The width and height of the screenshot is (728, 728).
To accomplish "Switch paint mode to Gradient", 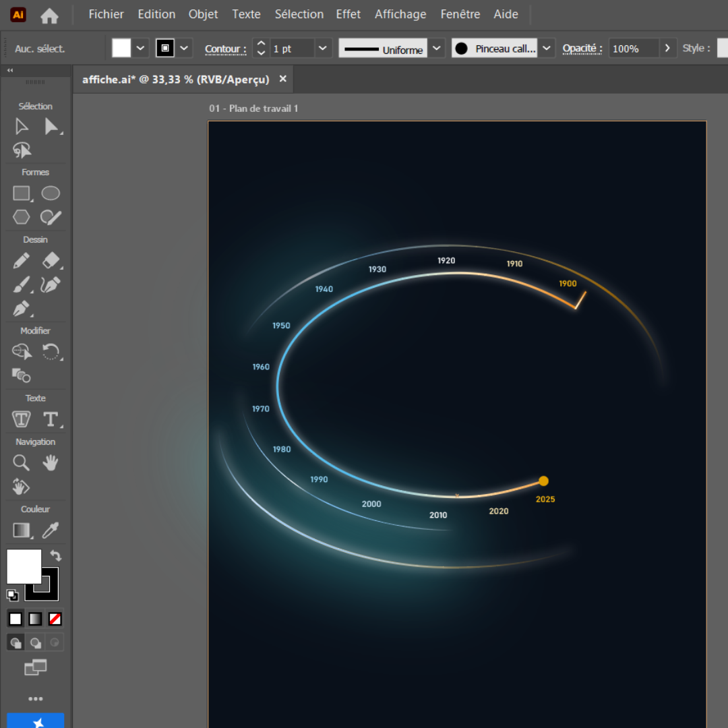I will click(x=35, y=619).
